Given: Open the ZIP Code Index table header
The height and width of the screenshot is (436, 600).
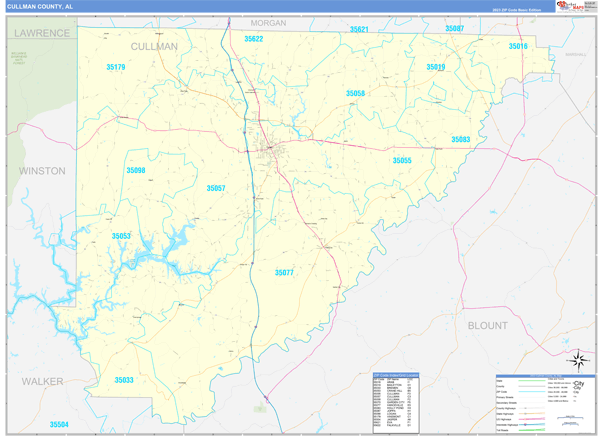Looking at the screenshot, I should click(x=399, y=376).
